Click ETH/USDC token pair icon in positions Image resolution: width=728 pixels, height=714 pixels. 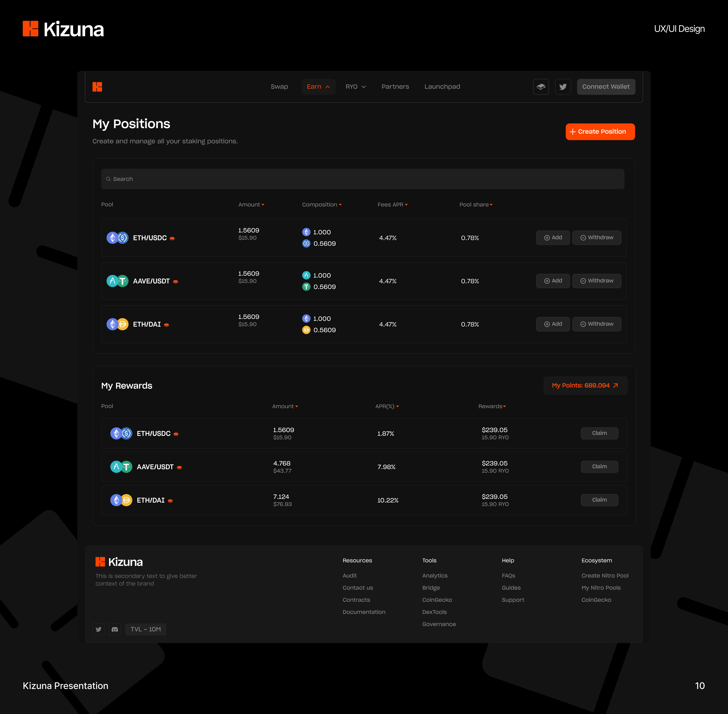point(117,238)
